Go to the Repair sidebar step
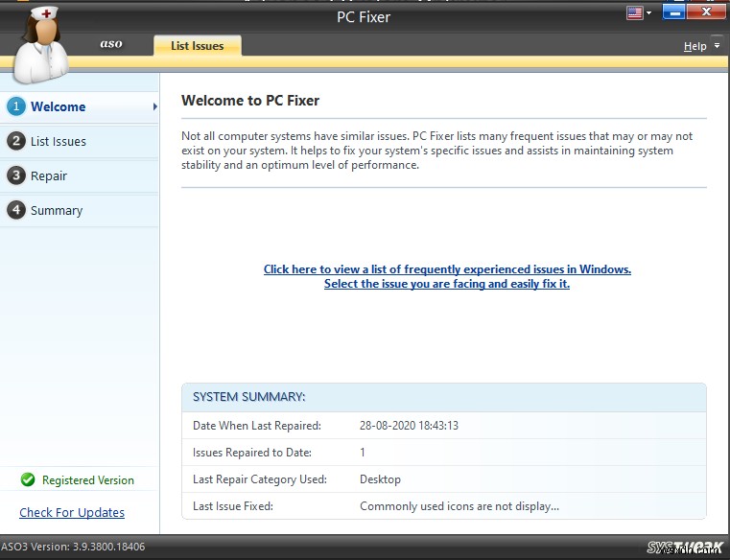 [x=80, y=176]
